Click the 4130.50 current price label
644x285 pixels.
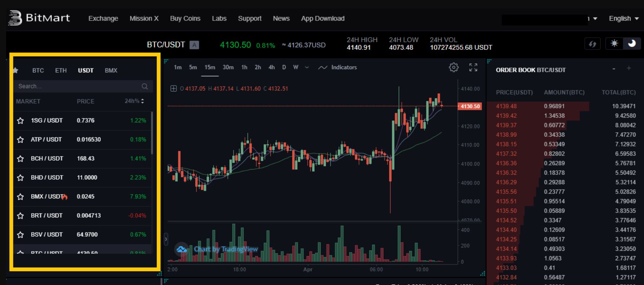click(470, 106)
